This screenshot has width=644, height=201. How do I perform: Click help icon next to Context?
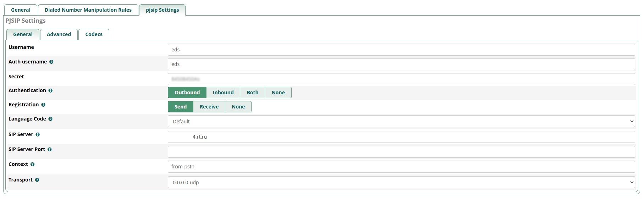point(32,164)
